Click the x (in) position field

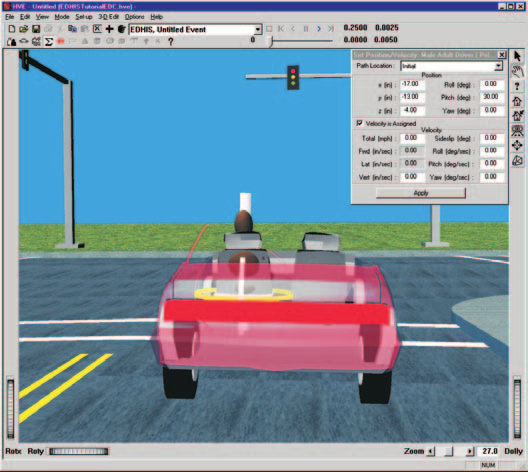point(412,84)
